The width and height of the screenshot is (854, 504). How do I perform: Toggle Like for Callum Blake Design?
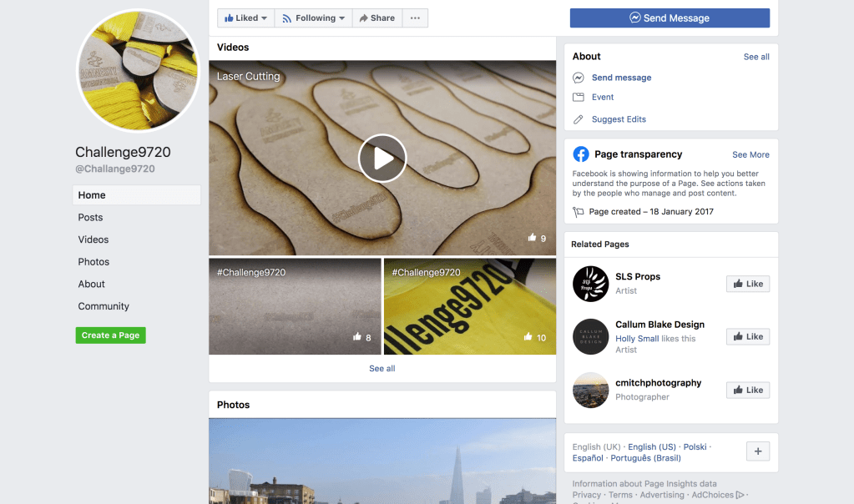coord(748,336)
